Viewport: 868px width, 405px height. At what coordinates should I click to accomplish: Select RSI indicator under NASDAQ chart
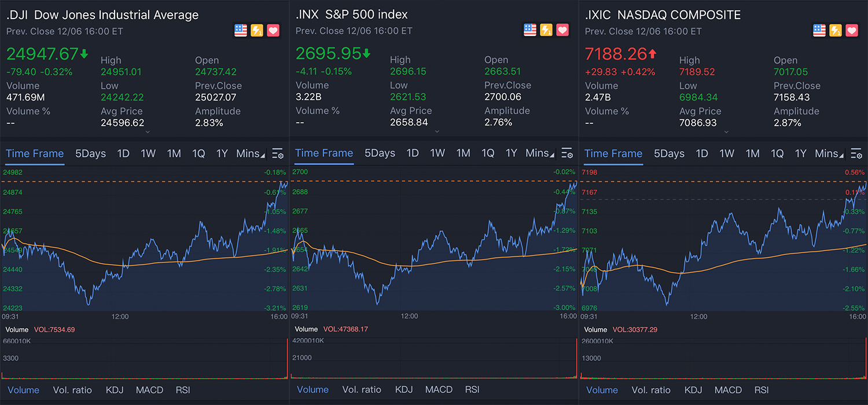point(762,390)
